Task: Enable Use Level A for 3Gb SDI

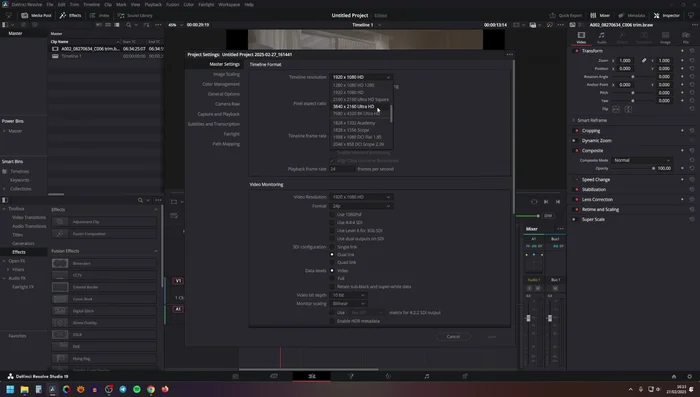Action: click(332, 230)
